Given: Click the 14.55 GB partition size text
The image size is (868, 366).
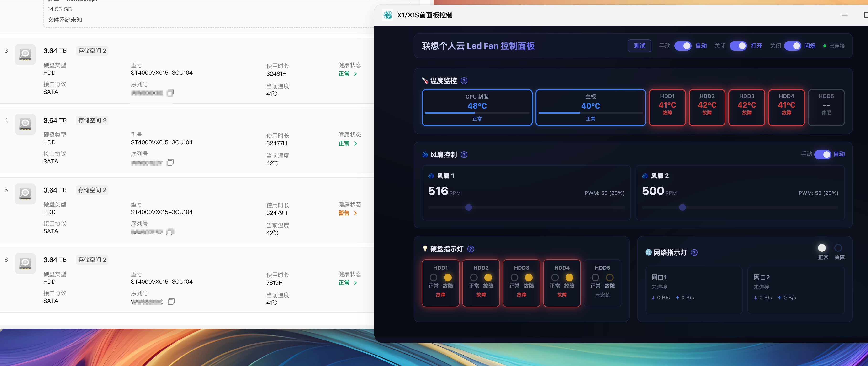Looking at the screenshot, I should [60, 10].
